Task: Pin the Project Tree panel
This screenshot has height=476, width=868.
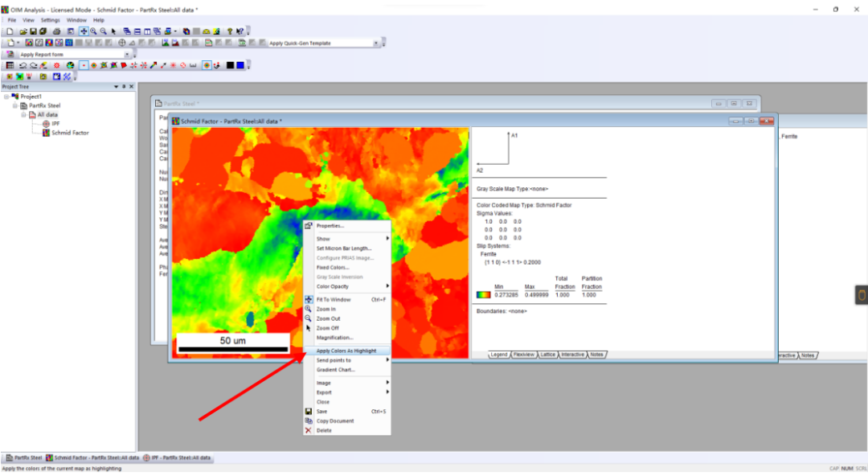Action: [124, 87]
